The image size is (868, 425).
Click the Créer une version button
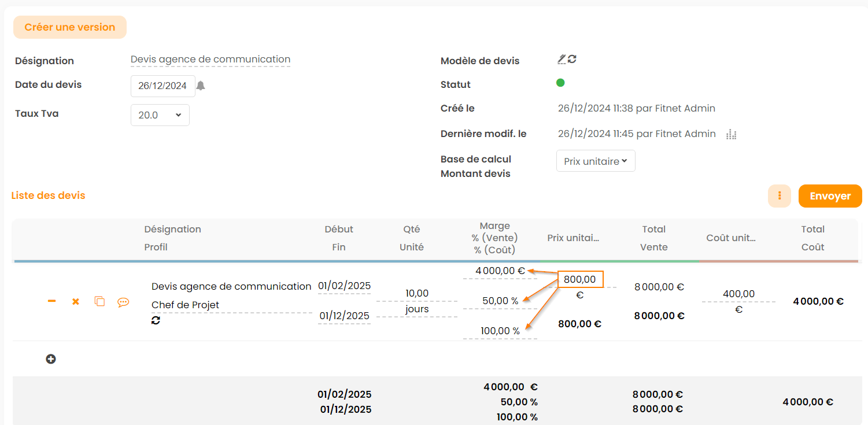(70, 27)
